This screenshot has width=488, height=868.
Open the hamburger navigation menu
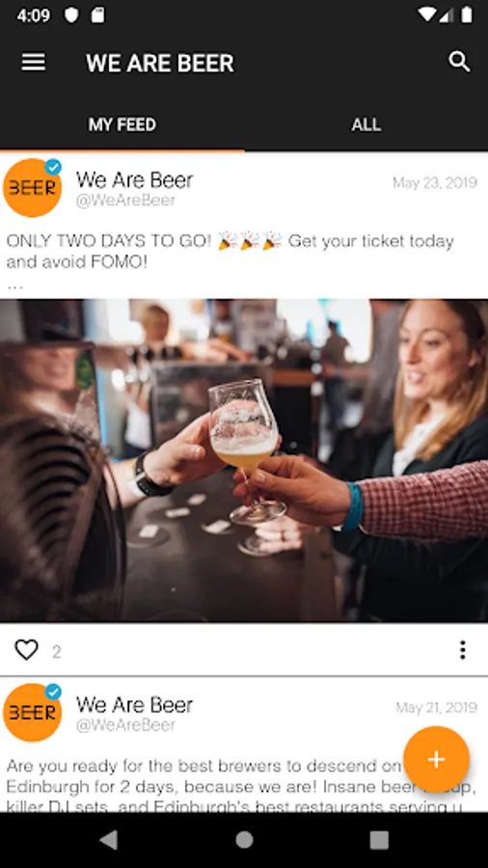point(33,63)
